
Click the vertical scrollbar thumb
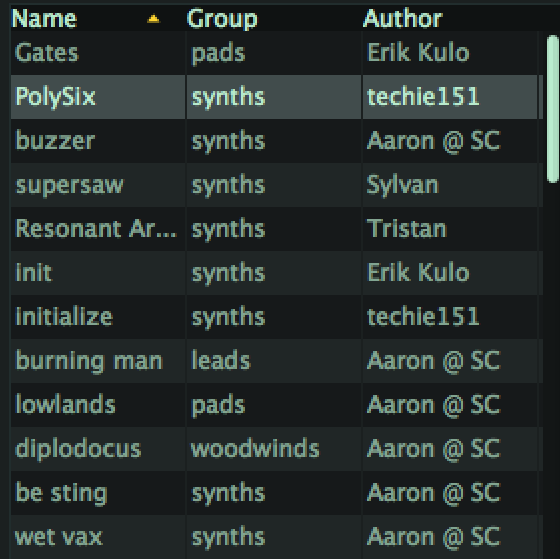553,109
